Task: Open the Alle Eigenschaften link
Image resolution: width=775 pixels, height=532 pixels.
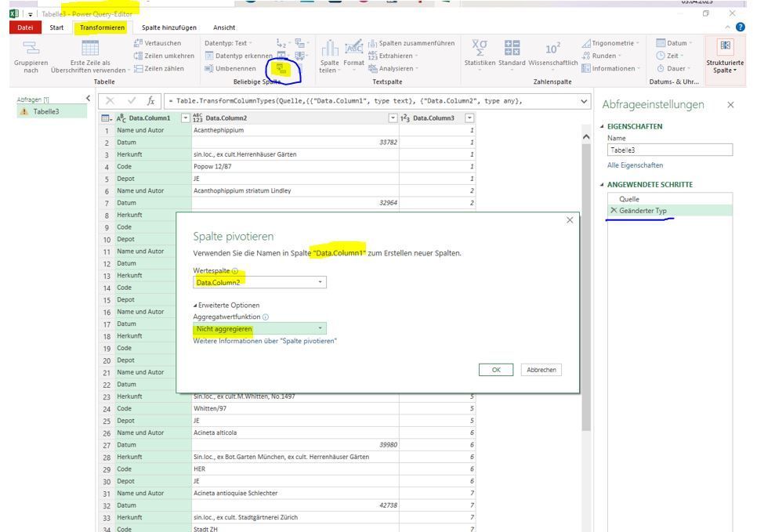Action: pyautogui.click(x=636, y=165)
